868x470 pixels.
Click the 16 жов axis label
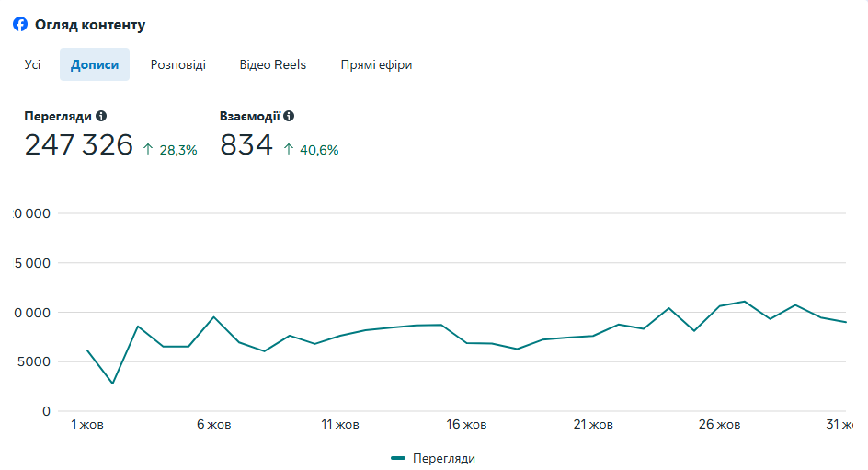click(x=467, y=425)
